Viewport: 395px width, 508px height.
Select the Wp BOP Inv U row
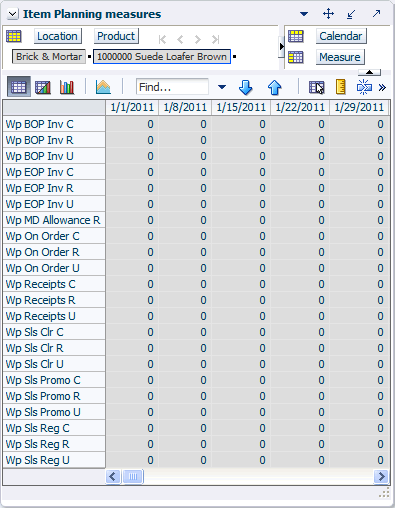[x=54, y=156]
